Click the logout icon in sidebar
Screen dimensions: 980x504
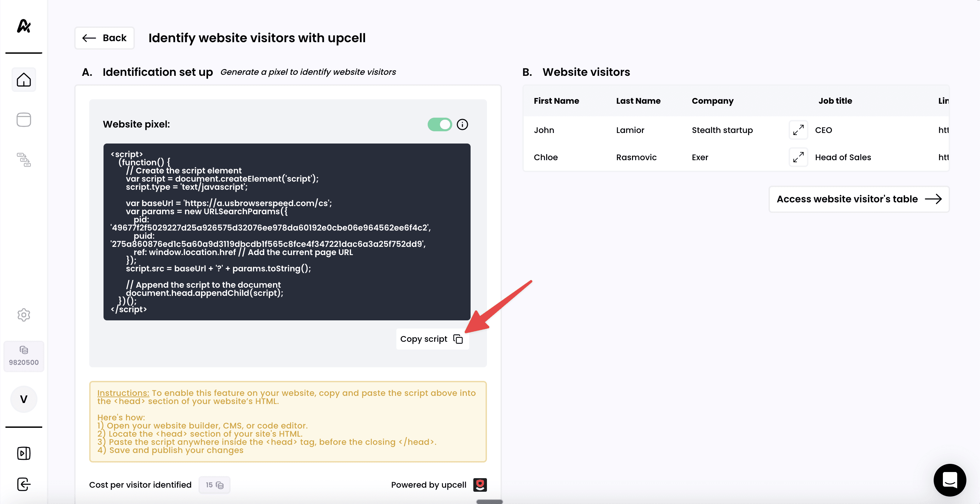(x=23, y=484)
